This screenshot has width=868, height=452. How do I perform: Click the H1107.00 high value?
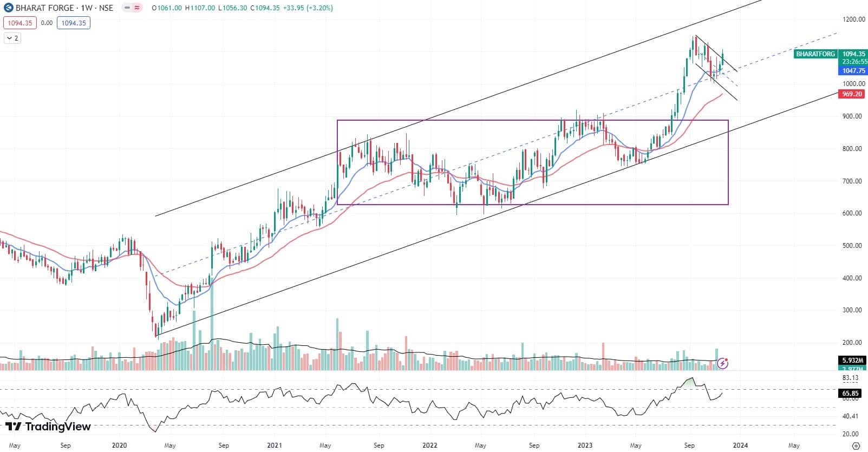pyautogui.click(x=200, y=8)
